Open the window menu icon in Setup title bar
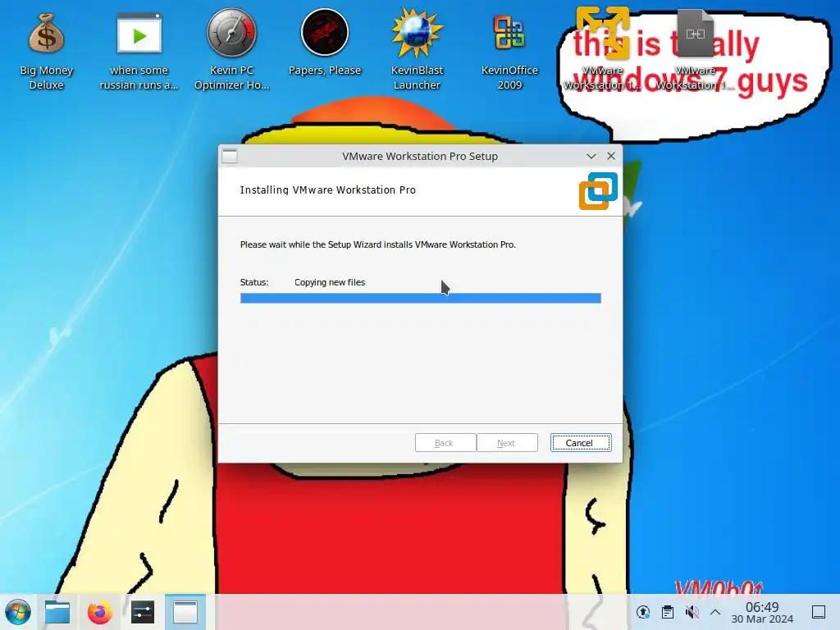The height and width of the screenshot is (630, 840). (x=230, y=156)
